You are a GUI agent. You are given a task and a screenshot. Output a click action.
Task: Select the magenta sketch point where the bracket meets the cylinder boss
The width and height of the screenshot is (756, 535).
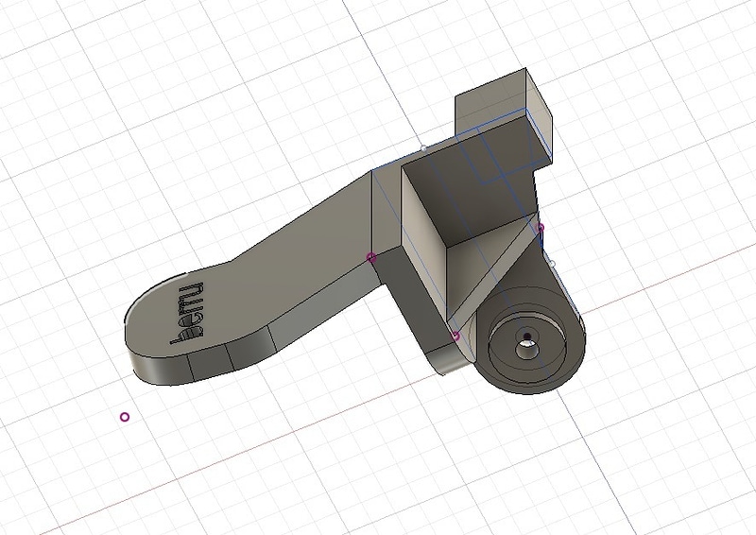[x=455, y=336]
